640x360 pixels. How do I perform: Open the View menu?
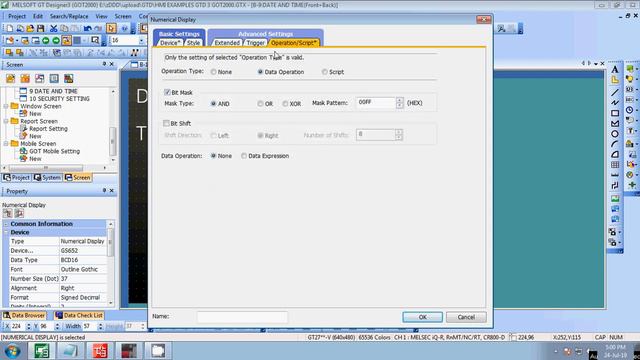101,16
